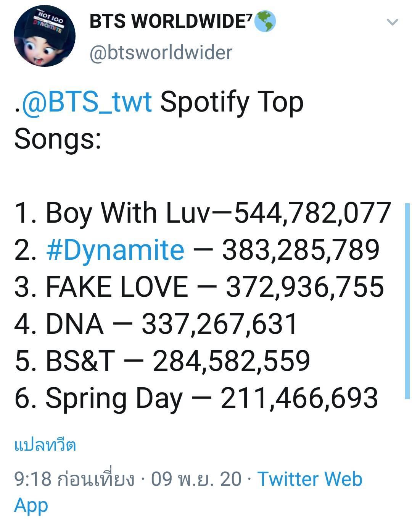412x532 pixels.
Task: Open the #Dynamite hashtag
Action: pos(115,250)
